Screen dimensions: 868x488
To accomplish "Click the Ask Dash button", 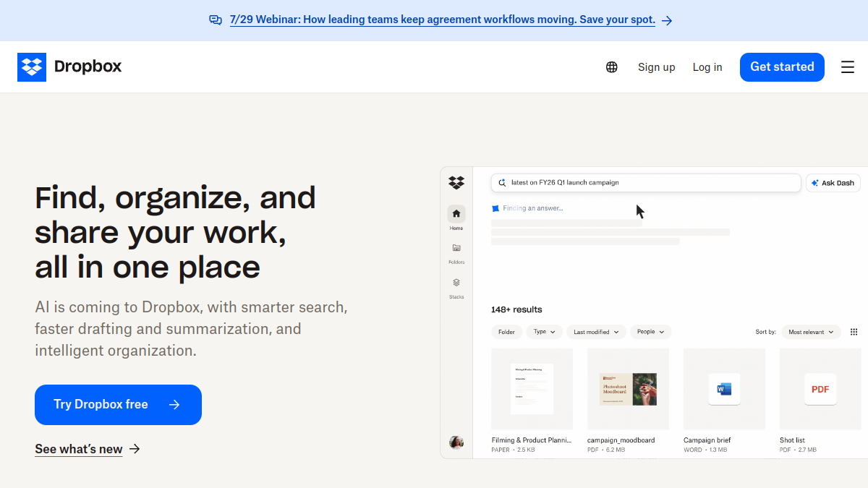I will click(833, 183).
